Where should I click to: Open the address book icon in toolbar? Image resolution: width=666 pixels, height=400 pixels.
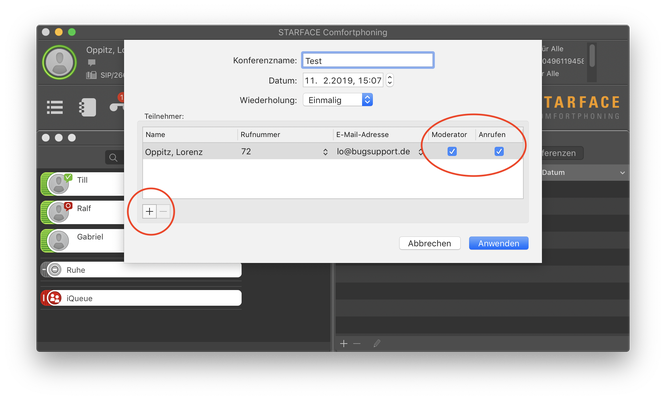[87, 107]
